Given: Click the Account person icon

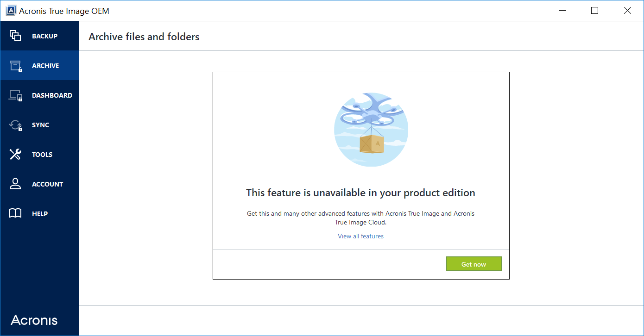Looking at the screenshot, I should [x=15, y=184].
